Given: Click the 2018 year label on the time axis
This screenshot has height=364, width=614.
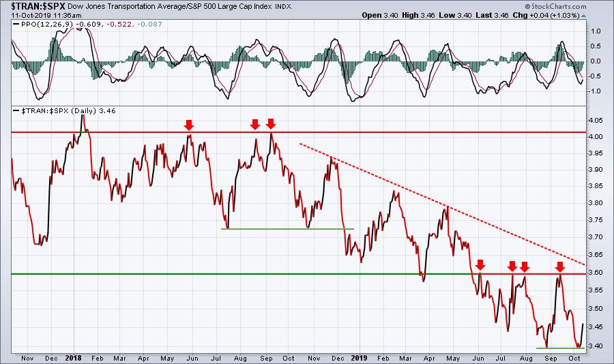Looking at the screenshot, I should tap(73, 358).
